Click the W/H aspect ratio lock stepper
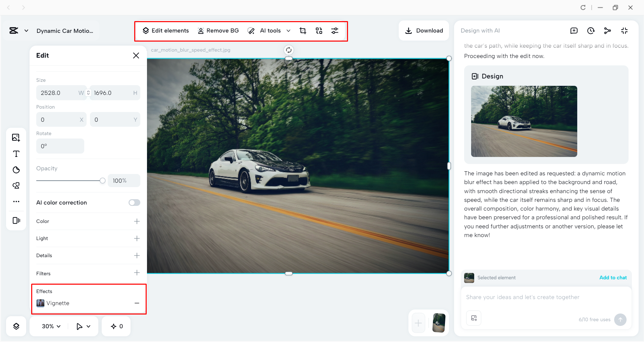The height and width of the screenshot is (342, 644). click(88, 93)
